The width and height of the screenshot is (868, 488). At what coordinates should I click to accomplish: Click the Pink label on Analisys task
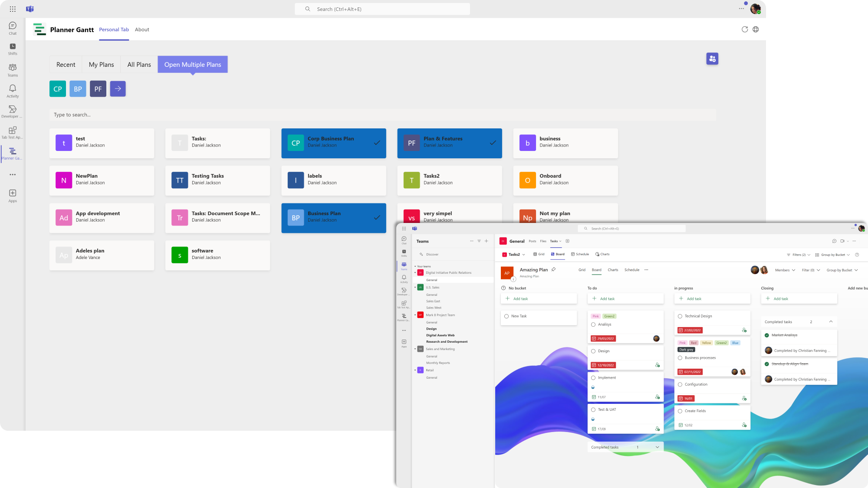596,316
